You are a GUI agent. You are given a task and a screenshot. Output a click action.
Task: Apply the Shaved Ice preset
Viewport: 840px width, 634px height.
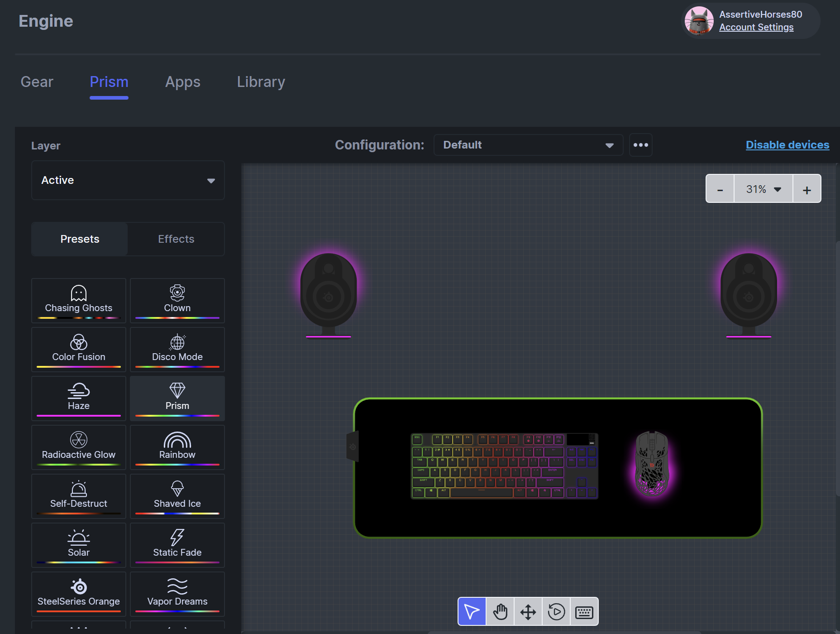point(177,496)
